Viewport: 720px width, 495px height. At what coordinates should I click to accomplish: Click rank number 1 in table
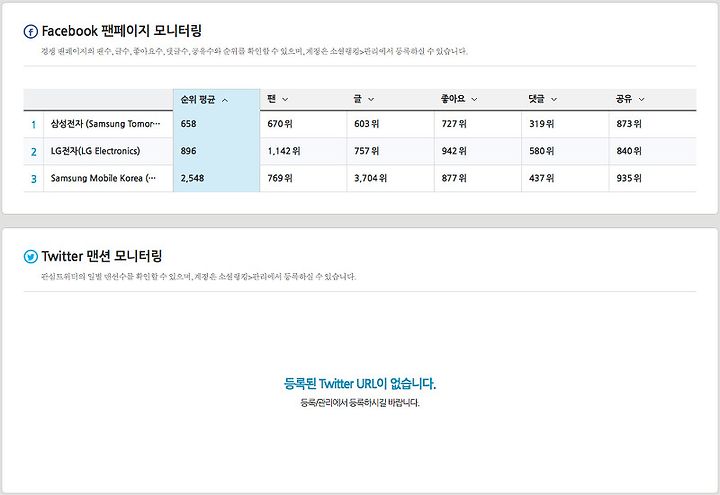tap(34, 124)
